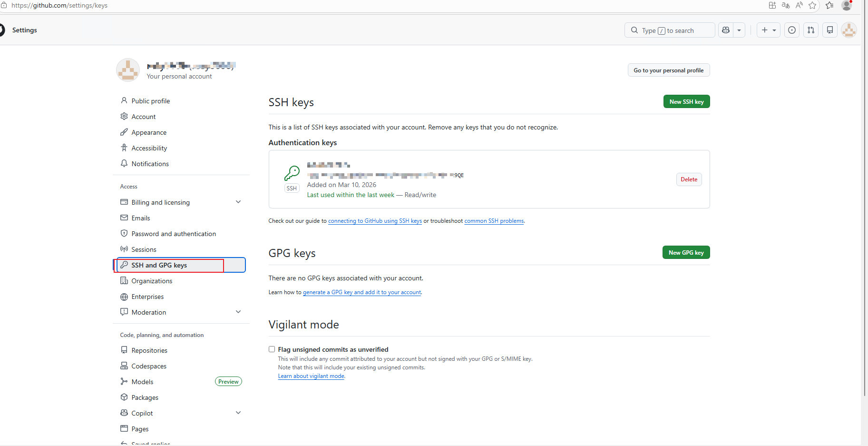Click the browser address bar URL
Screen dimensions: 868x446
[59, 5]
